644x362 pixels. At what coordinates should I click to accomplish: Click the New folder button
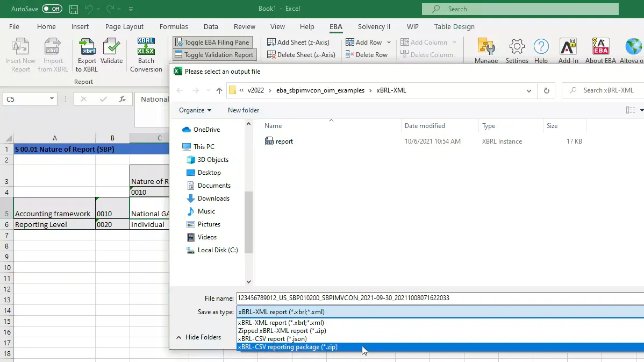(x=244, y=110)
